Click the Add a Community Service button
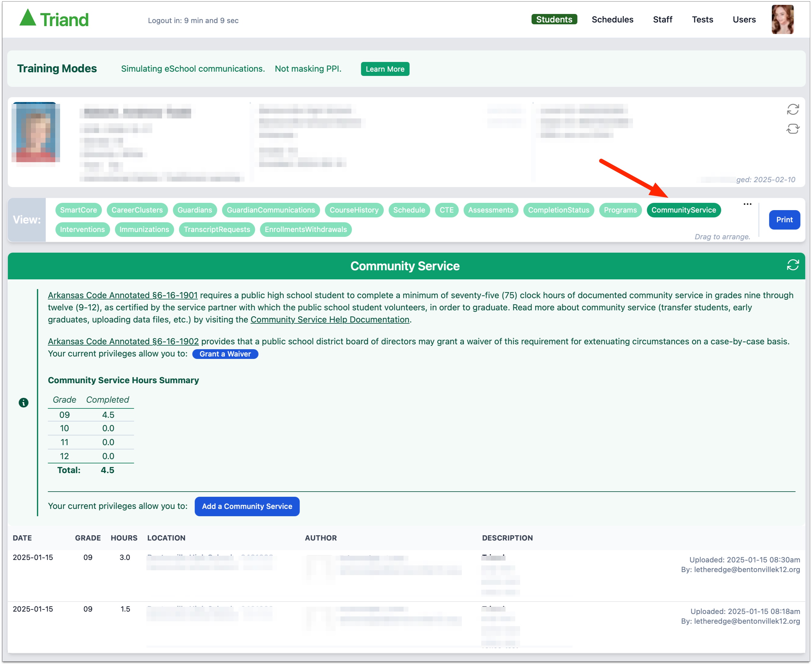The image size is (812, 665). point(246,506)
